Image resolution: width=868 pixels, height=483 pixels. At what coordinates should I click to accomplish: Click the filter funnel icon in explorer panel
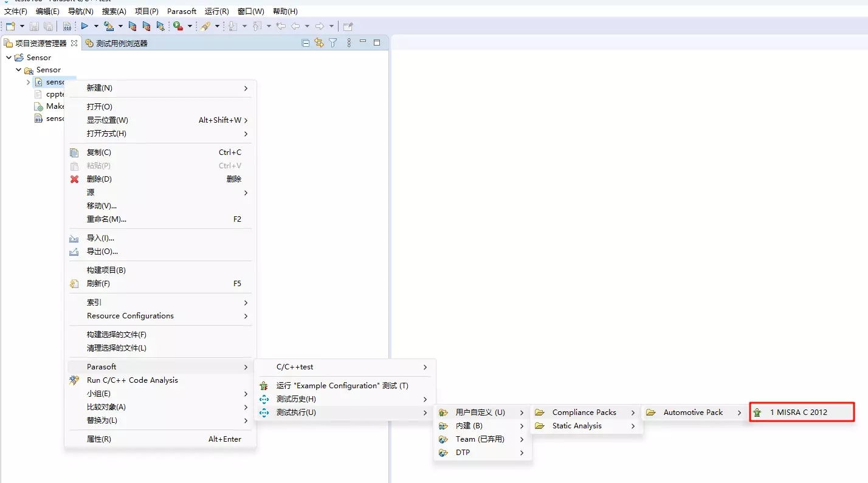tap(333, 43)
